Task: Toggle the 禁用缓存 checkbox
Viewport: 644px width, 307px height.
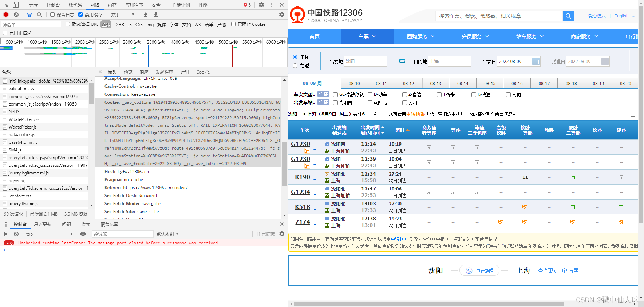Action: coord(80,15)
